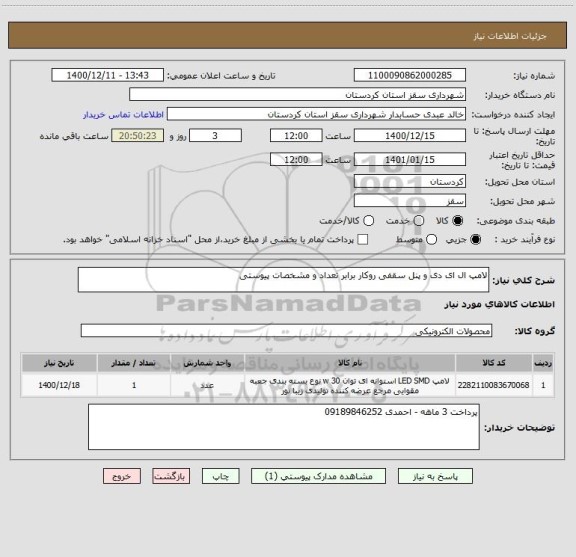Click the خروج exit button

(x=122, y=476)
